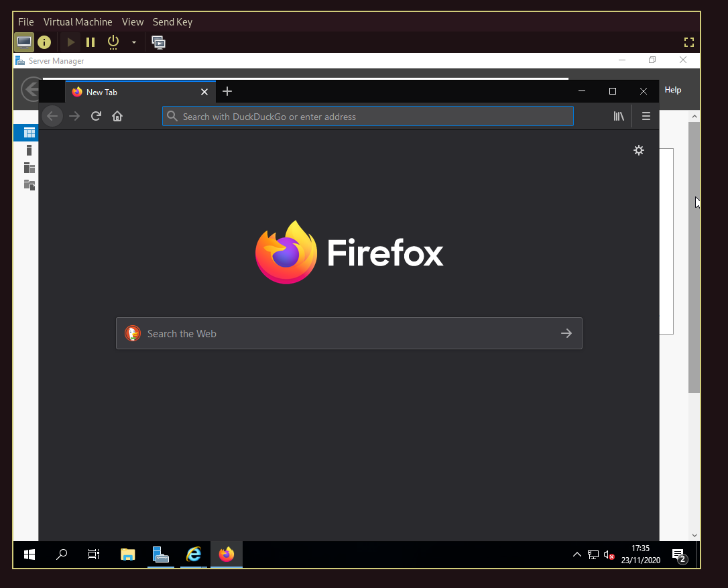Personalize new tab with gear icon

tap(639, 150)
